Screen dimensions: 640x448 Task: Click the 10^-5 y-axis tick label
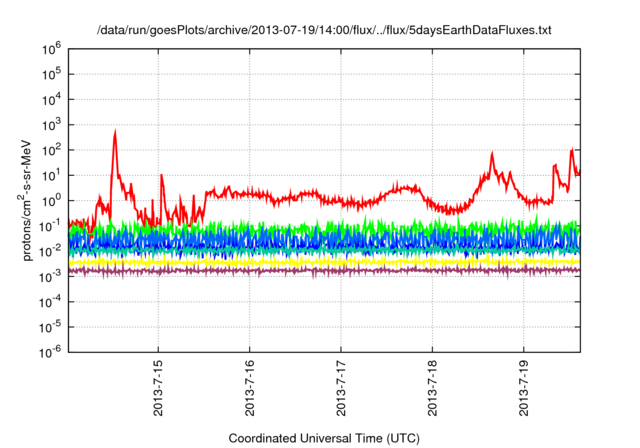pyautogui.click(x=50, y=328)
